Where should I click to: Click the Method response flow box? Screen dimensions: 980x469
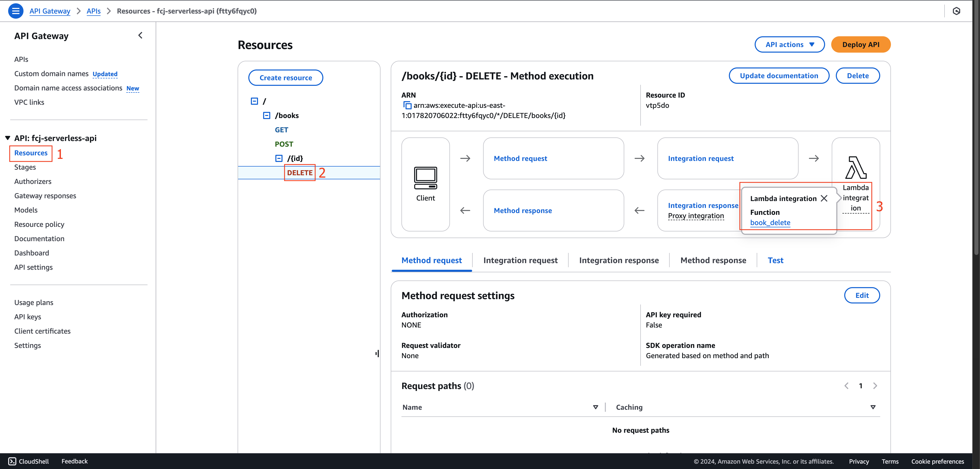click(x=553, y=210)
